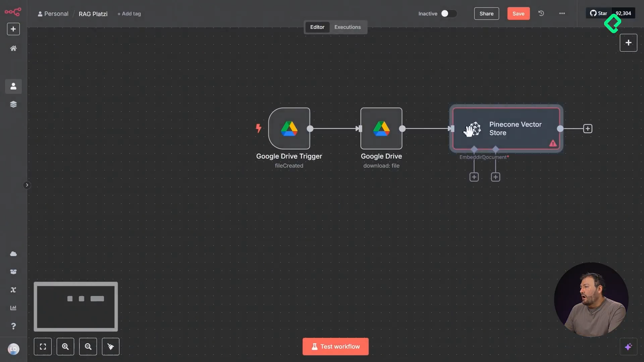Save the workflow with Save button
This screenshot has height=362, width=644.
518,14
